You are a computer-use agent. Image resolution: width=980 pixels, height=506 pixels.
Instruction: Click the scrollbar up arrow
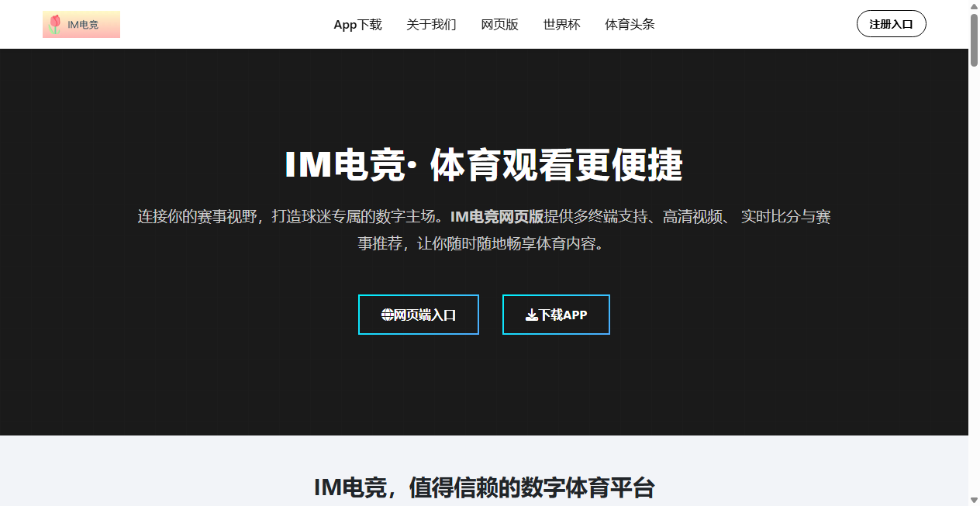click(x=975, y=6)
